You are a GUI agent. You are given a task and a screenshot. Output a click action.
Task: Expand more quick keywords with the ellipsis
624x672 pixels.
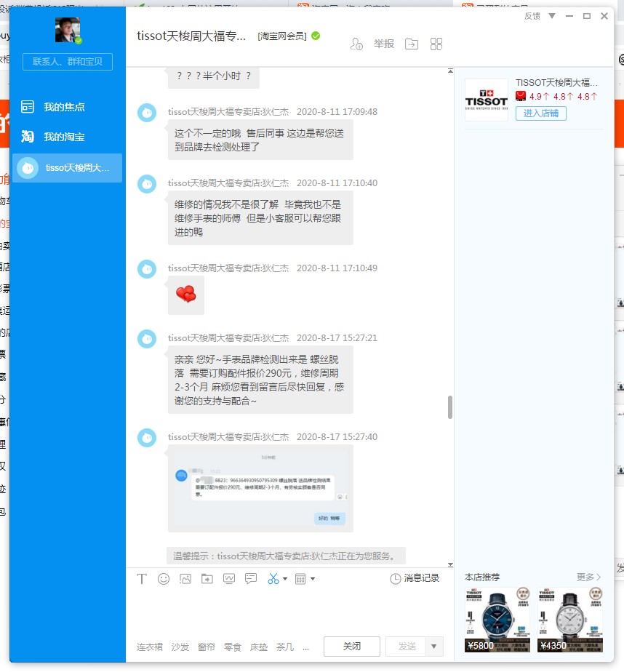305,647
